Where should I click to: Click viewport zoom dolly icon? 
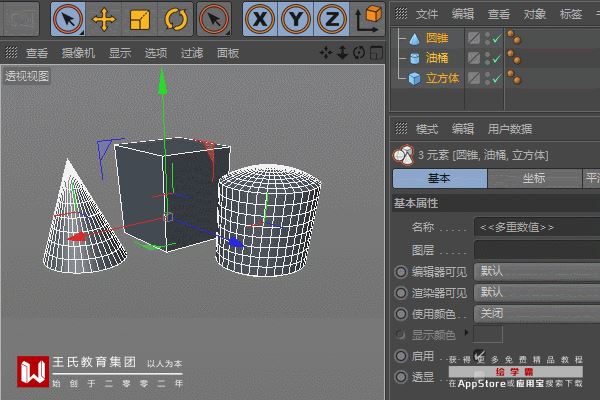(x=342, y=52)
